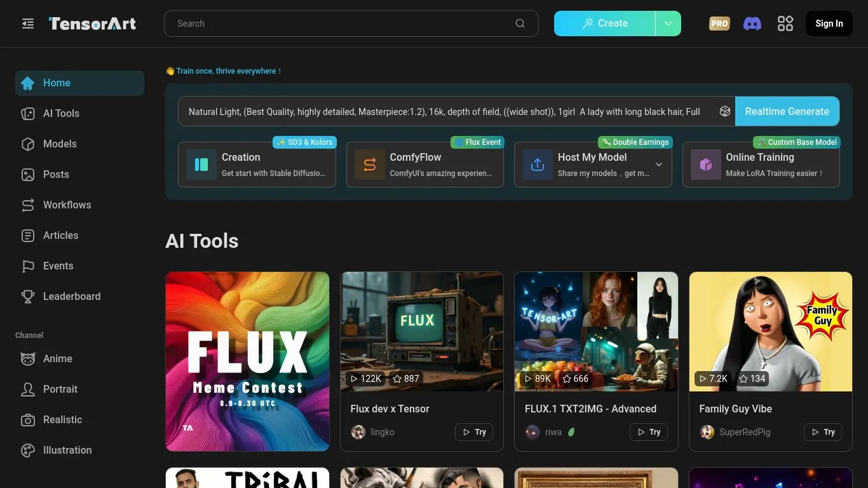
Task: Open the apps grid icon
Action: [x=785, y=24]
